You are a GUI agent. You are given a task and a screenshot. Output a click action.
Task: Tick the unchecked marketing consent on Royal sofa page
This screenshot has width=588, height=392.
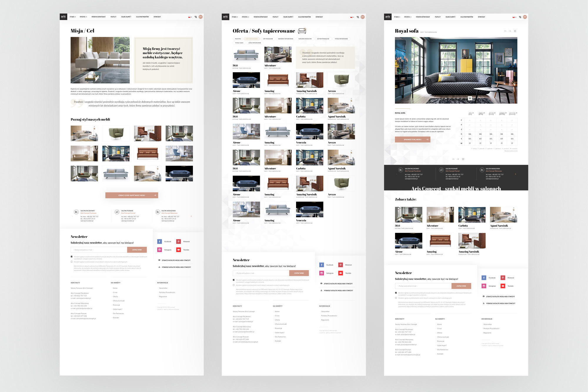(x=396, y=298)
